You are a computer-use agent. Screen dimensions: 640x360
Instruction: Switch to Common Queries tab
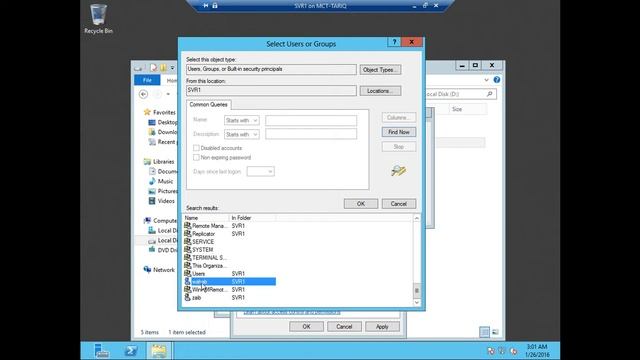pyautogui.click(x=208, y=104)
